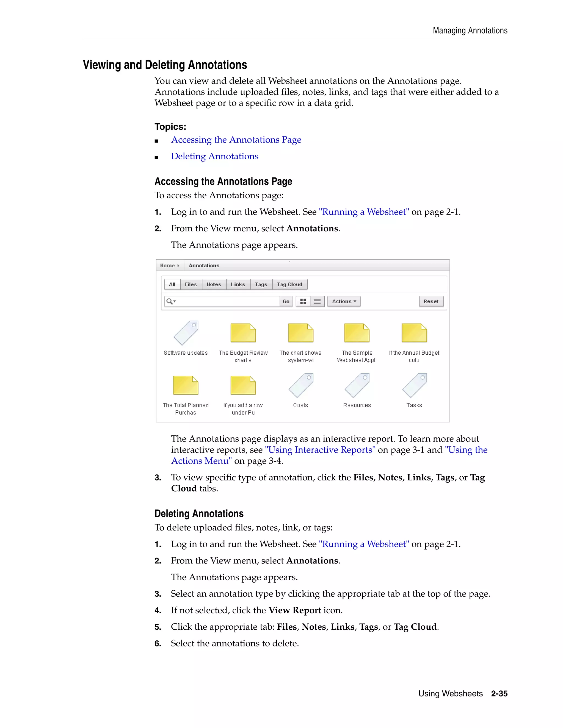Open The chart shows system-wi note icon

click(x=300, y=333)
